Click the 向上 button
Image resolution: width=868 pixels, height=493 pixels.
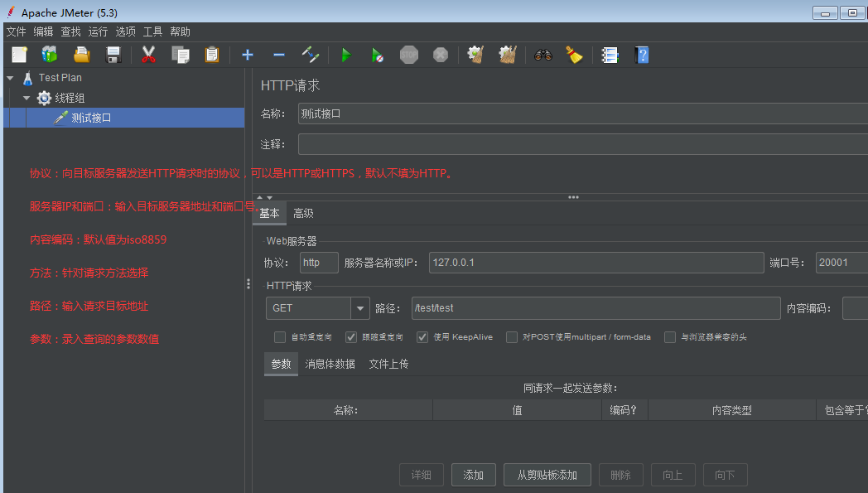673,475
